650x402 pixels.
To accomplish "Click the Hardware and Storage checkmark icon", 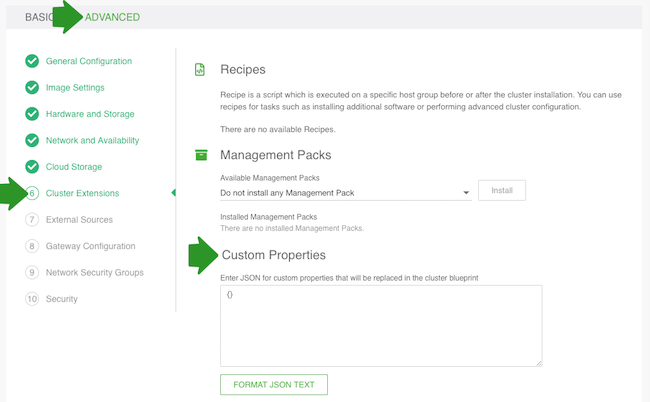I will [32, 114].
